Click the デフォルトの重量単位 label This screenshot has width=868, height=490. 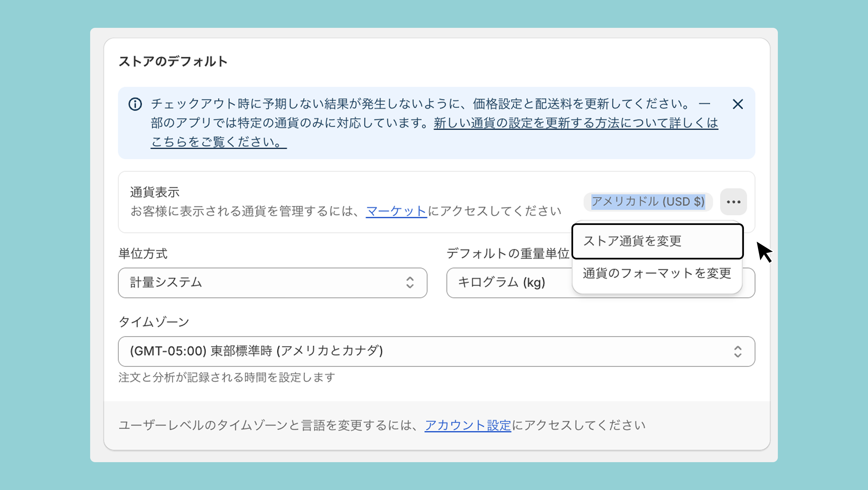(507, 253)
